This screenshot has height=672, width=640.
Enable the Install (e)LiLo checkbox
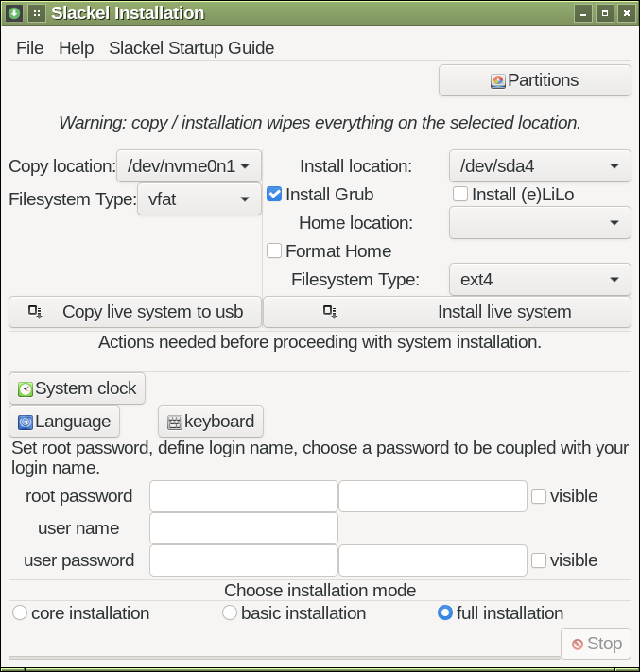point(460,194)
